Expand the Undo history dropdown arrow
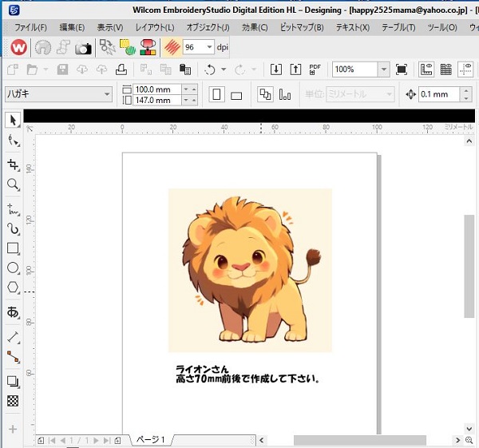Viewport: 479px width, 448px height. [224, 69]
